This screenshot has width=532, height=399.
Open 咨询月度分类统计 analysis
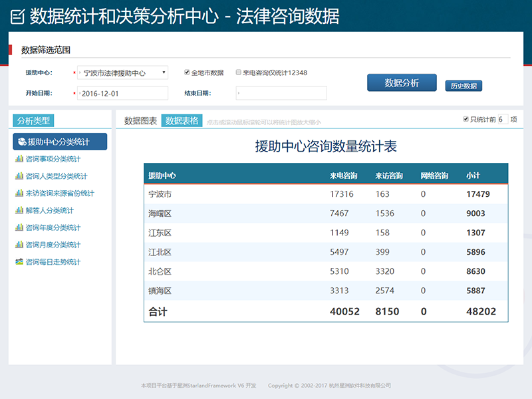point(53,245)
